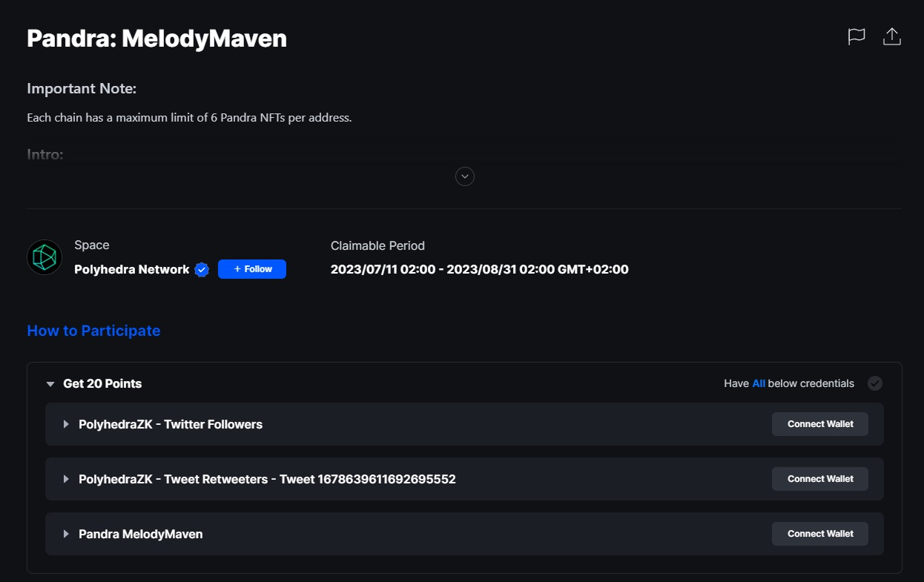Open the 'All' credentials requirement dropdown
Screen dimensions: 924x582
(759, 383)
